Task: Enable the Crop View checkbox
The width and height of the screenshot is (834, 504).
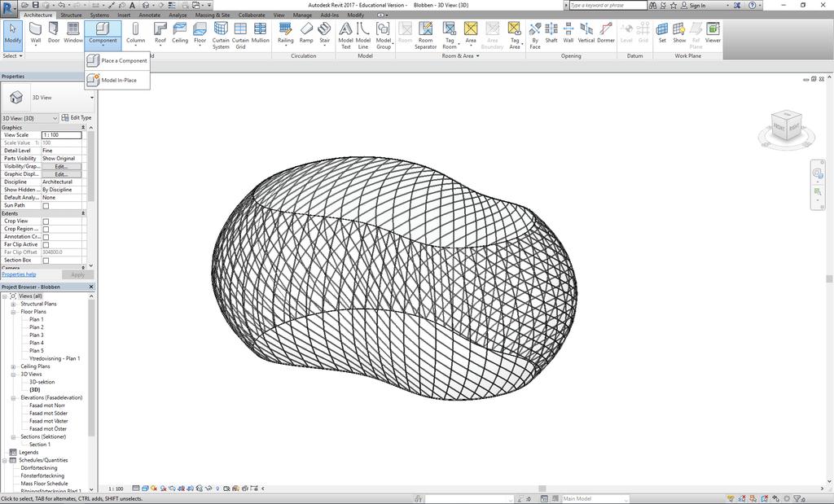Action: tap(46, 221)
